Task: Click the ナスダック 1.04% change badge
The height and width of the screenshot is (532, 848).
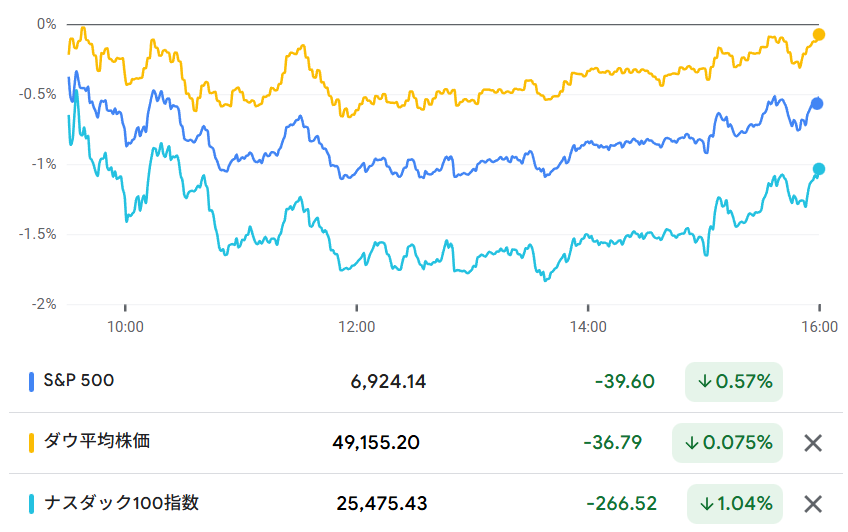Action: [734, 504]
